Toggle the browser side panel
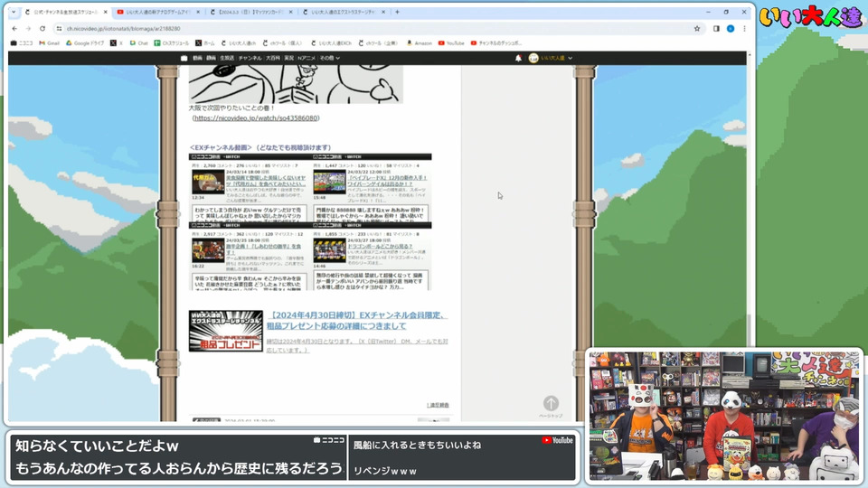Viewport: 868px width, 488px height. point(716,29)
